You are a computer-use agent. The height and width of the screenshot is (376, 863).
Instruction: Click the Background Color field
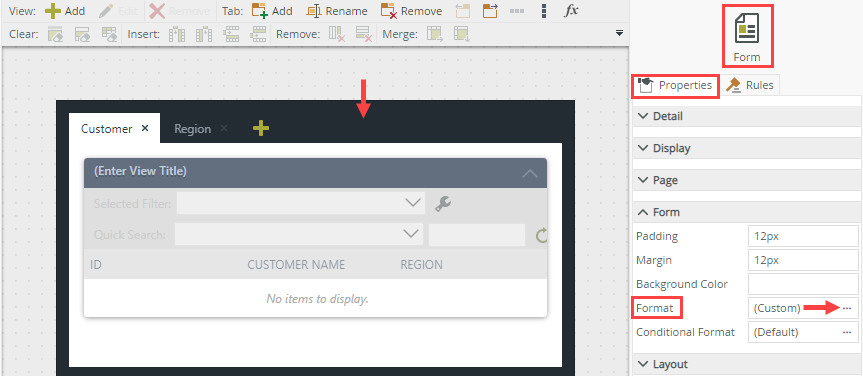tap(803, 284)
